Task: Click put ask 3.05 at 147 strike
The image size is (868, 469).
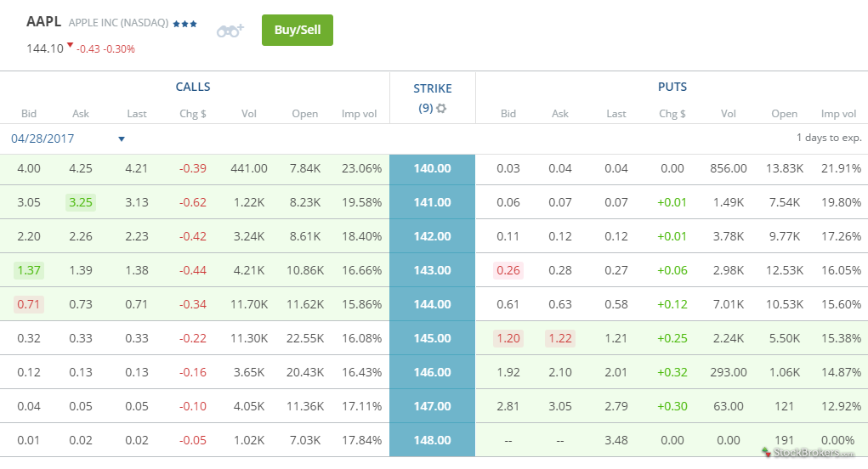Action: (560, 406)
